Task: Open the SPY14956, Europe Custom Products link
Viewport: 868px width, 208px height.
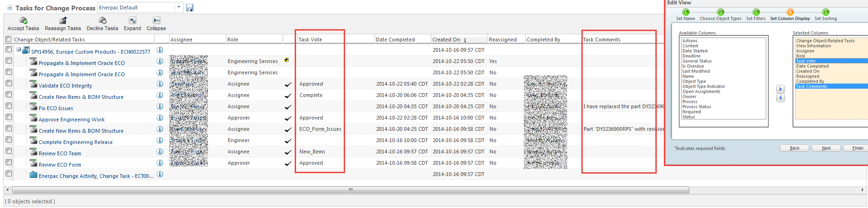Action: pos(91,52)
